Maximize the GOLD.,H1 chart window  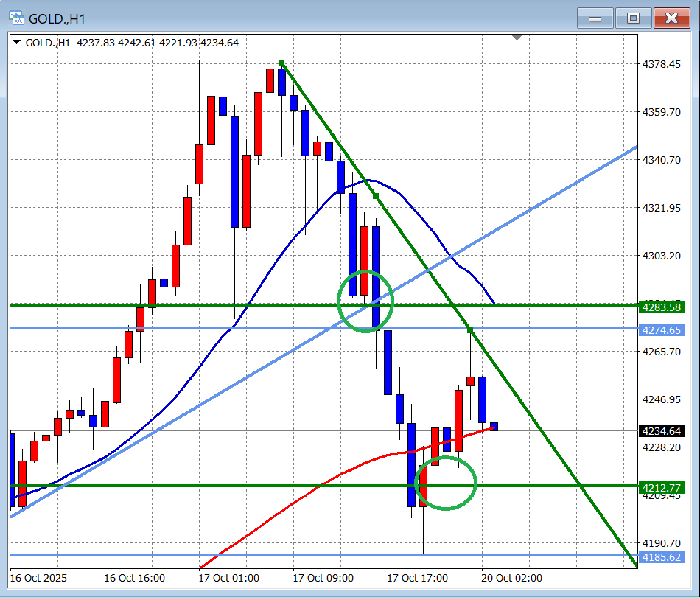tap(633, 18)
